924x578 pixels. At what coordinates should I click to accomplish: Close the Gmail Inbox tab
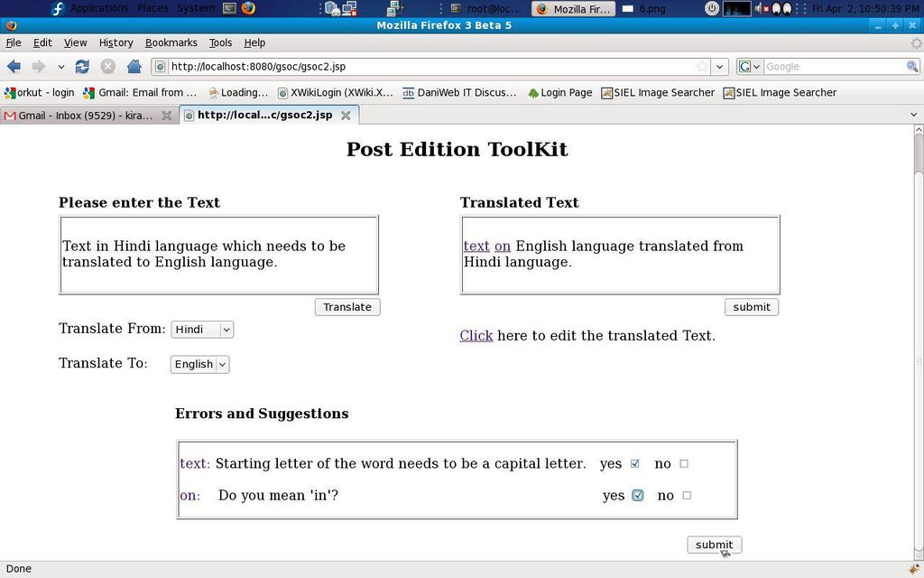166,116
